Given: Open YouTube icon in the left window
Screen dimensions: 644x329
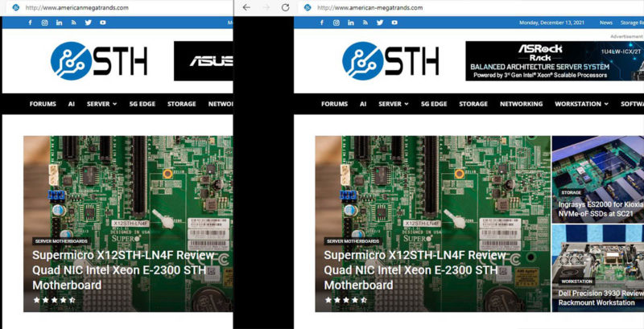Looking at the screenshot, I should [101, 23].
